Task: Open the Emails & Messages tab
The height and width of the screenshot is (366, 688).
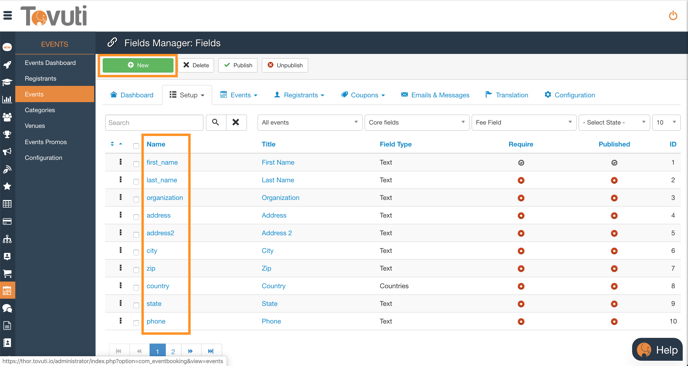Action: click(435, 95)
